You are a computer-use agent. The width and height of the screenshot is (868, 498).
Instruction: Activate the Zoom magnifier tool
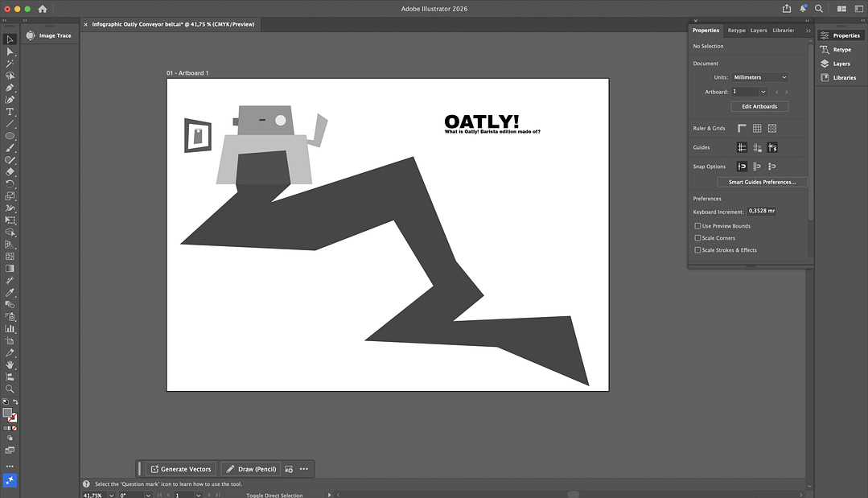coord(10,389)
